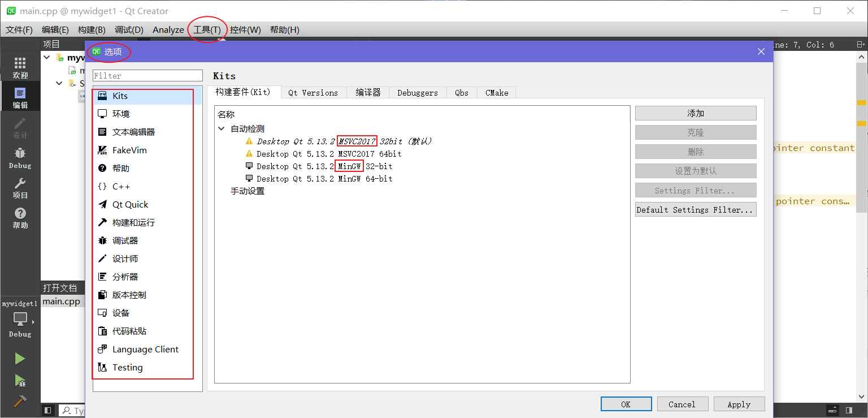Build the project with the hammer icon
The width and height of the screenshot is (868, 418).
(x=20, y=401)
